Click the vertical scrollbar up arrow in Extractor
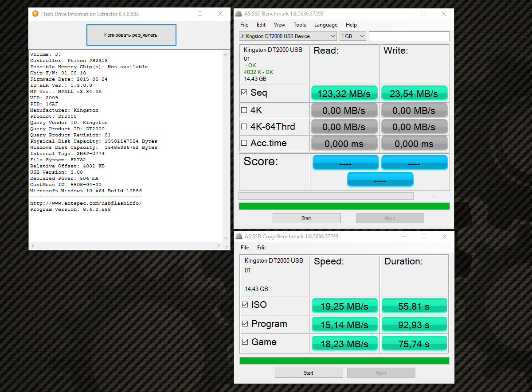The width and height of the screenshot is (532, 392). tap(227, 54)
